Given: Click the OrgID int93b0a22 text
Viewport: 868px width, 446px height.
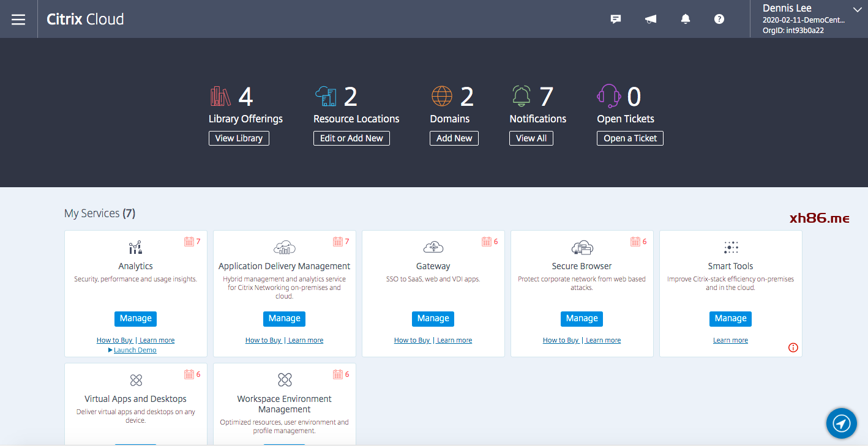Looking at the screenshot, I should point(793,31).
